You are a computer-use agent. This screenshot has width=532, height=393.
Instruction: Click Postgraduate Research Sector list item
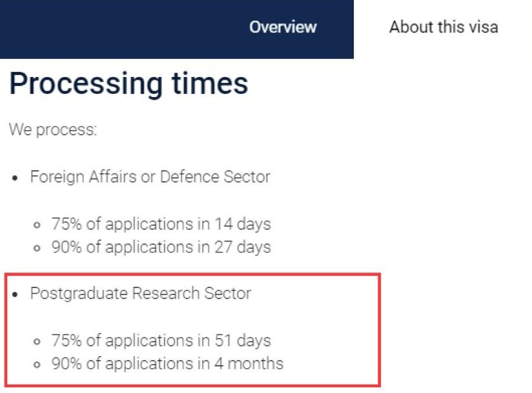[141, 293]
